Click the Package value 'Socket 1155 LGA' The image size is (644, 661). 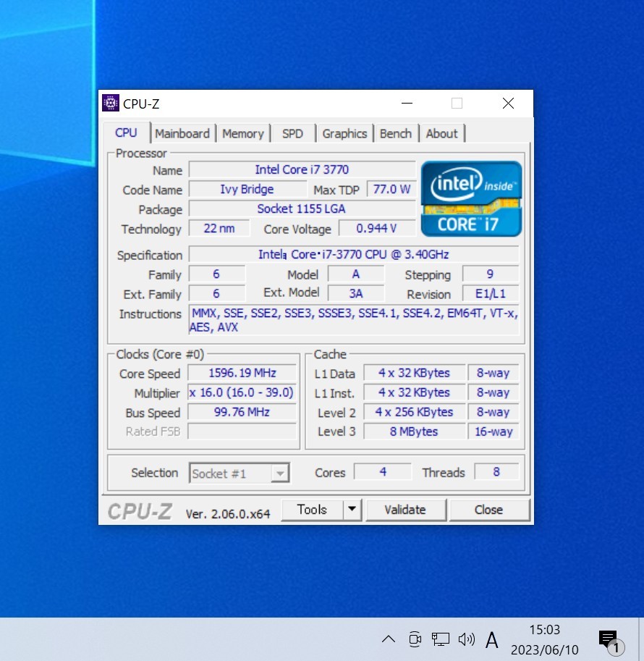302,209
